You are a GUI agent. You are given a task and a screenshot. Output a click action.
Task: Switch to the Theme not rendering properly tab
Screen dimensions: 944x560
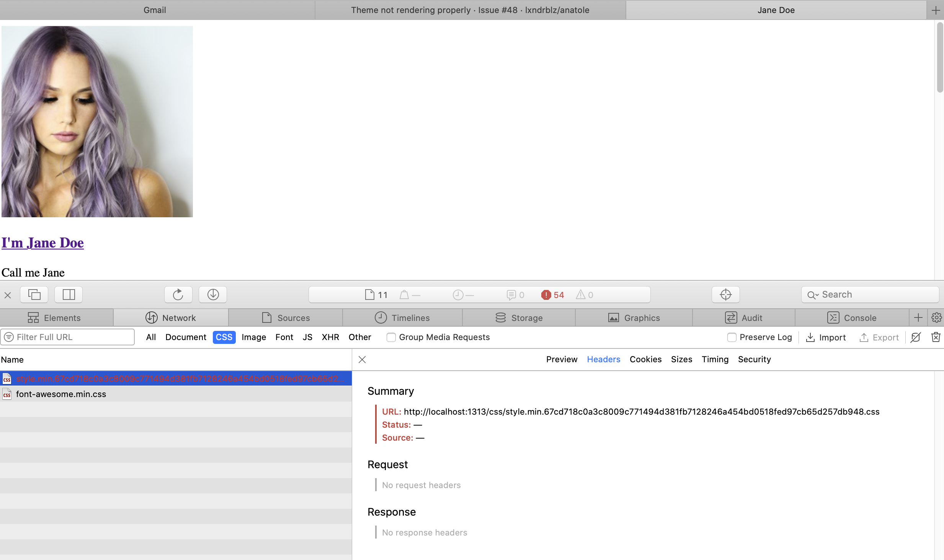pyautogui.click(x=470, y=10)
